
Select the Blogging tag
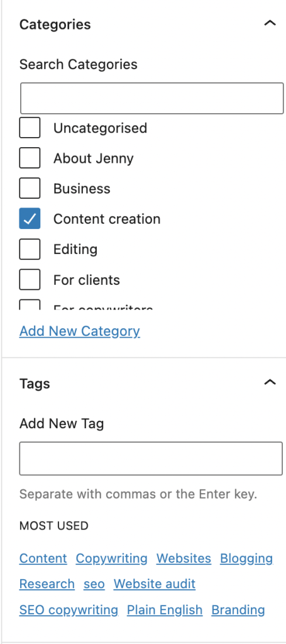[x=246, y=558]
